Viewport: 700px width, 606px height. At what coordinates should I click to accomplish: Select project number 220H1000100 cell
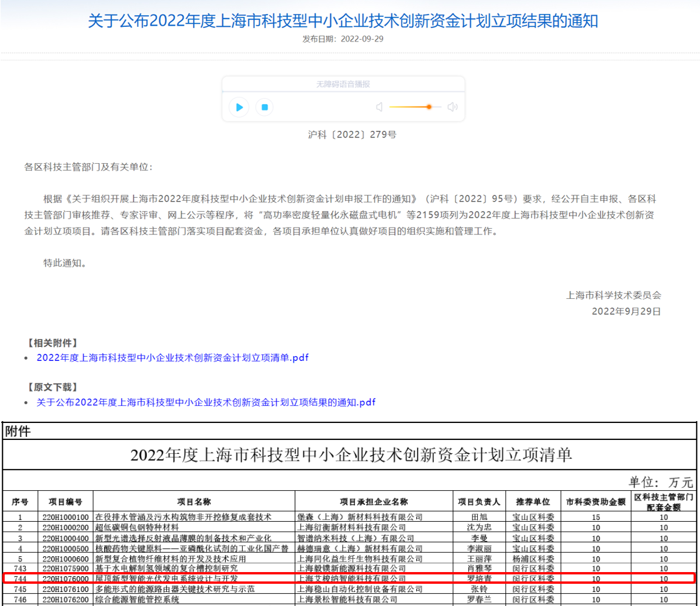65,517
